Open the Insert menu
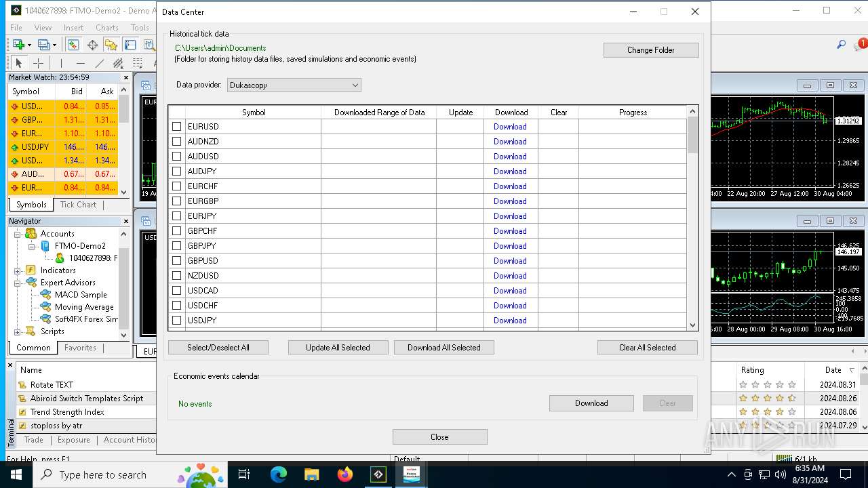This screenshot has width=868, height=488. (x=73, y=28)
